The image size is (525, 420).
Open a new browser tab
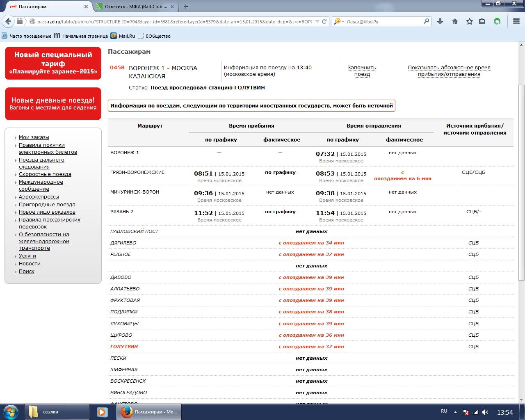pyautogui.click(x=186, y=7)
